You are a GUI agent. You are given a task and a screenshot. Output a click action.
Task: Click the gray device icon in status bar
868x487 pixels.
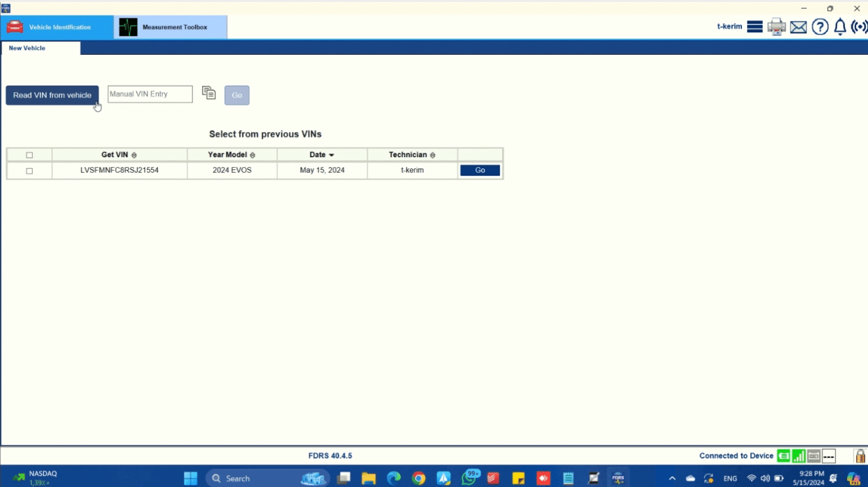coord(814,456)
